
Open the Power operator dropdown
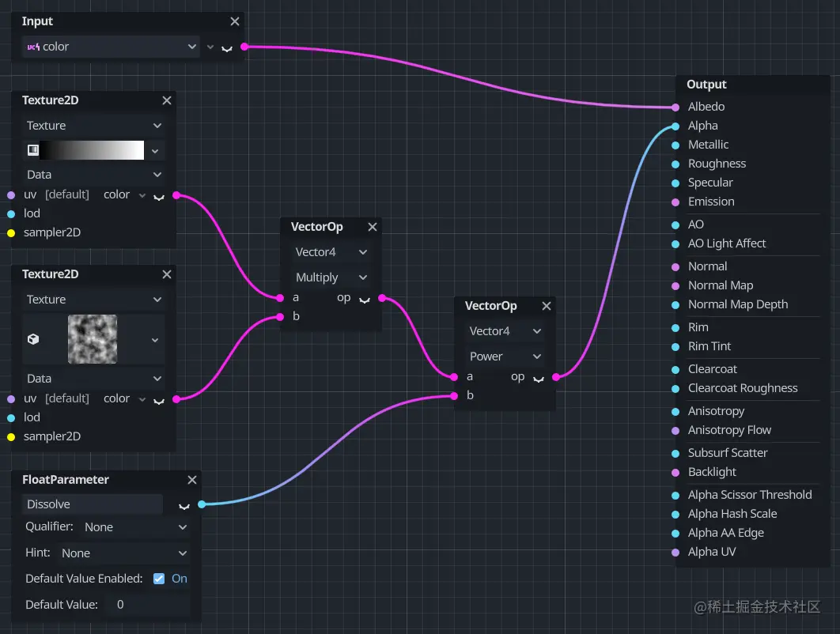pos(505,356)
